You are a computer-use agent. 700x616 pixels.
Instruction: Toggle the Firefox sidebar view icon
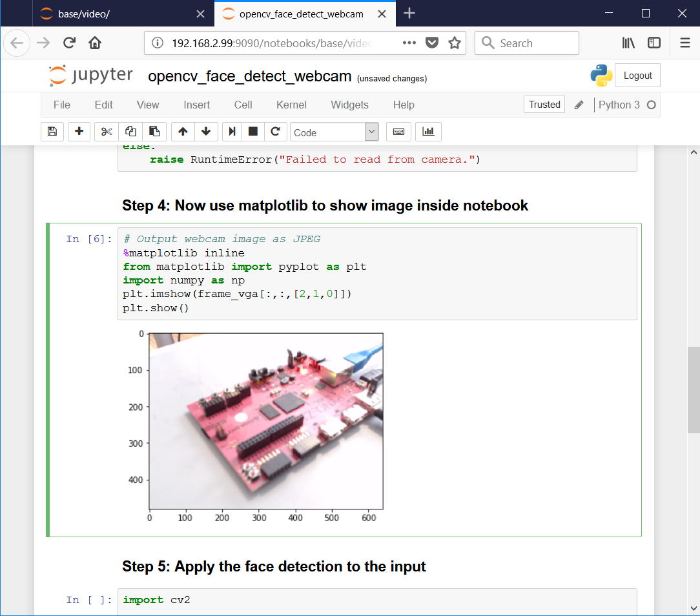(654, 43)
